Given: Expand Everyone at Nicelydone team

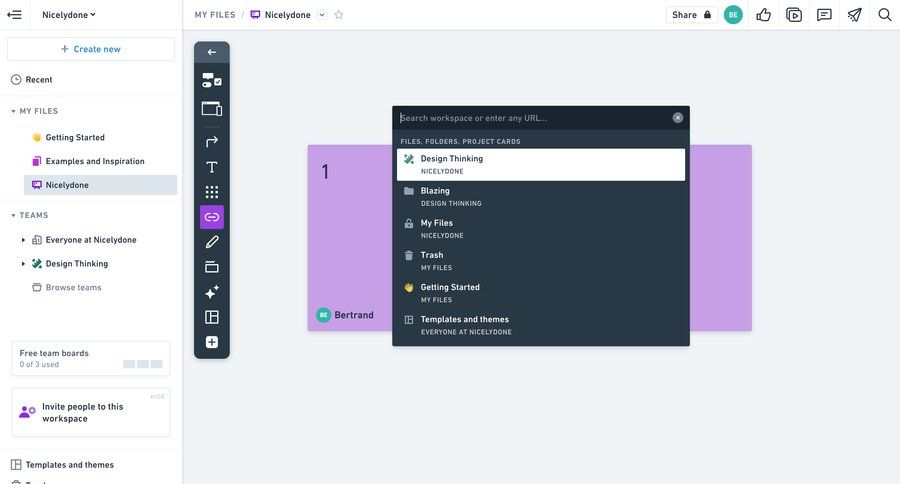Looking at the screenshot, I should (23, 240).
